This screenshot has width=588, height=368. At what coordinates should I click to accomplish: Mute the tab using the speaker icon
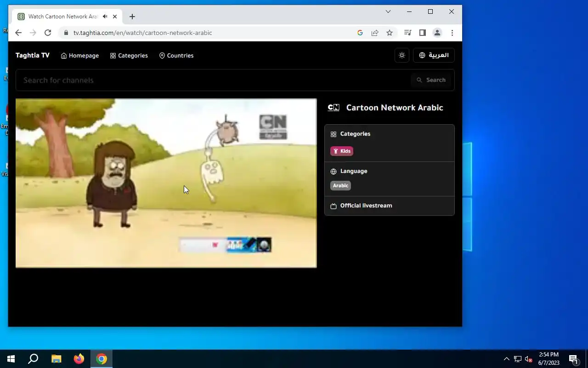105,17
